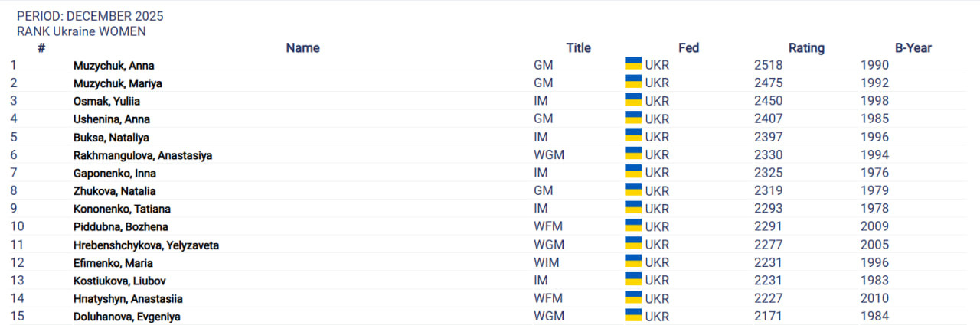
Task: Select the player name Zhukova, Natalia
Action: coord(114,191)
